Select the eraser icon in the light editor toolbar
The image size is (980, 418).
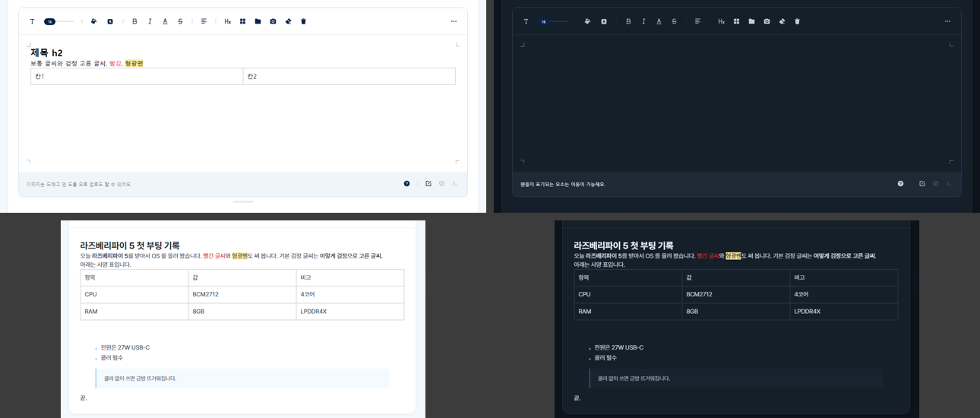pyautogui.click(x=288, y=21)
